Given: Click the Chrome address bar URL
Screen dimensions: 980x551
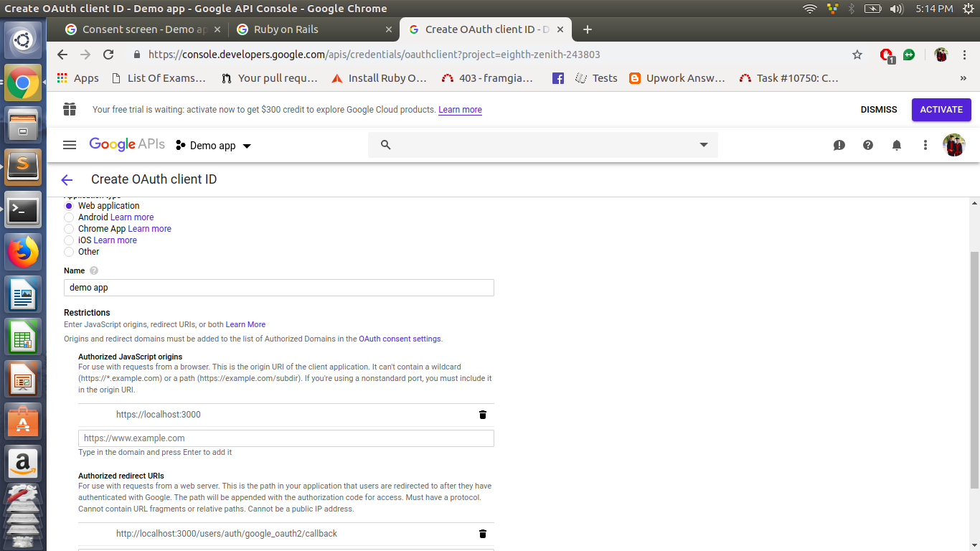Looking at the screenshot, I should (374, 55).
